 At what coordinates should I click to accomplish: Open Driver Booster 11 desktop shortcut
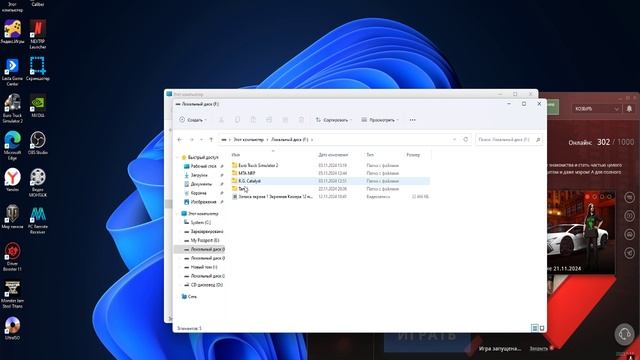click(12, 257)
